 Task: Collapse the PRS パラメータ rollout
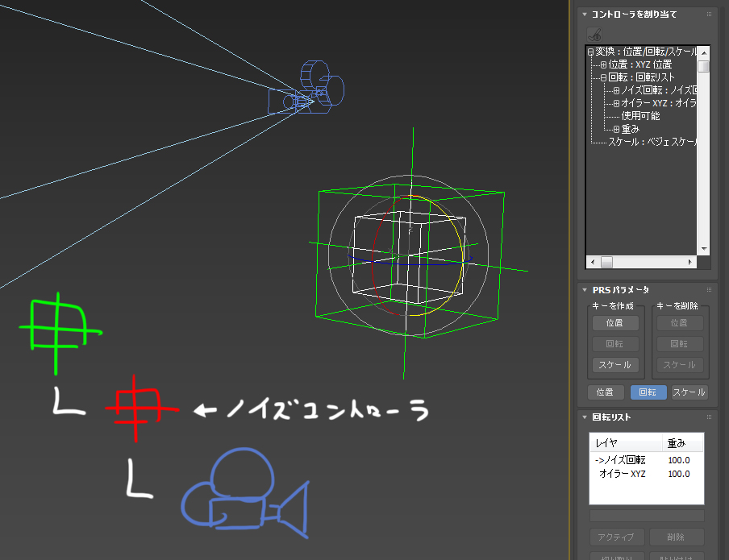click(585, 290)
